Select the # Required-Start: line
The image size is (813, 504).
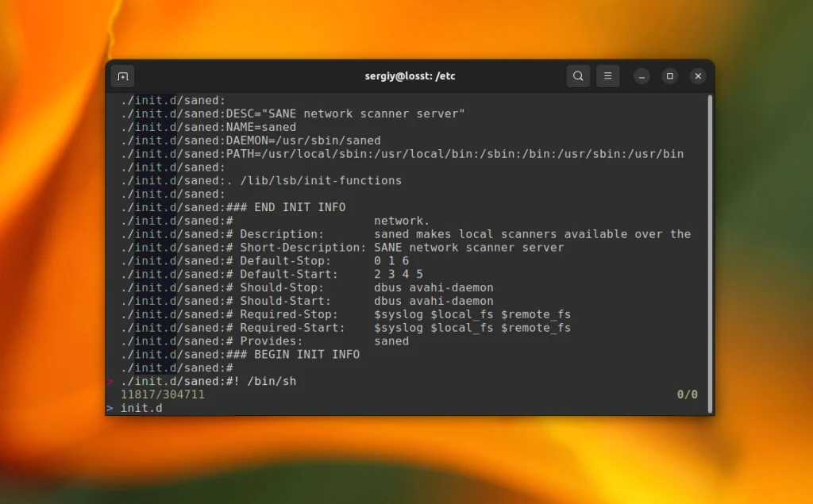click(346, 328)
